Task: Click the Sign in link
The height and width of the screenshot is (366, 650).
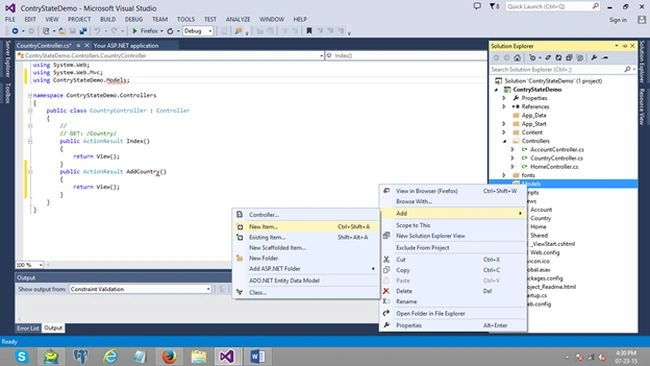Action: pos(618,20)
